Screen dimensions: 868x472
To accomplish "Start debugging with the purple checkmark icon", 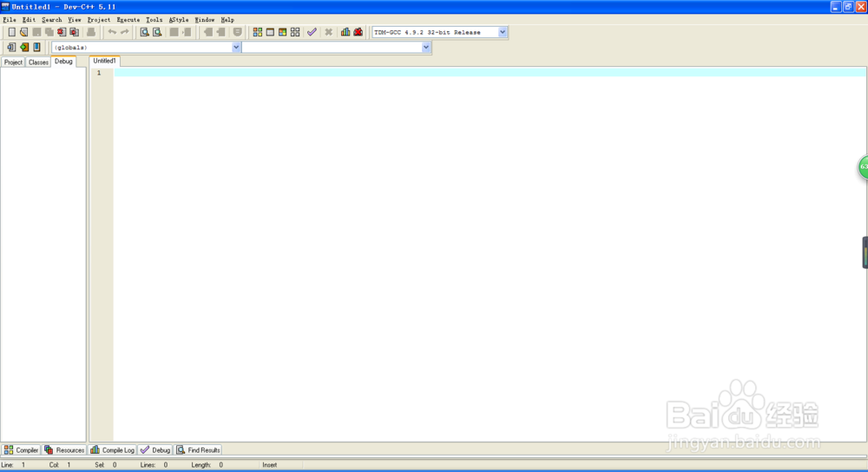I will pos(312,32).
